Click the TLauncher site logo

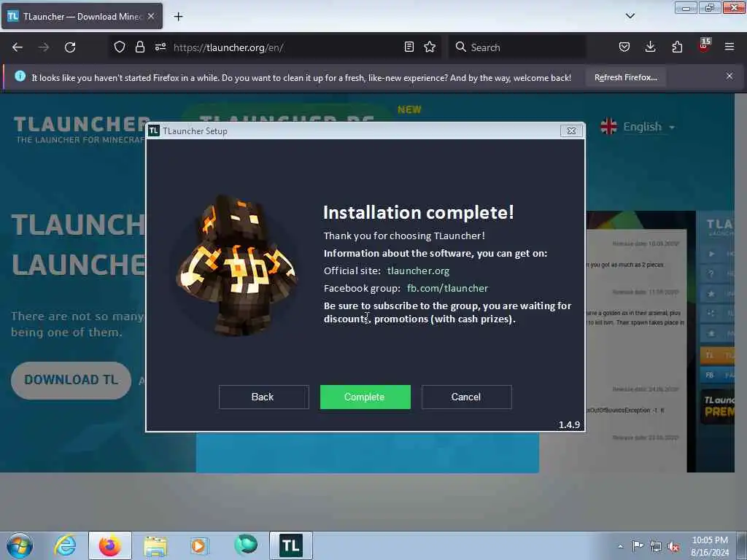[x=80, y=130]
